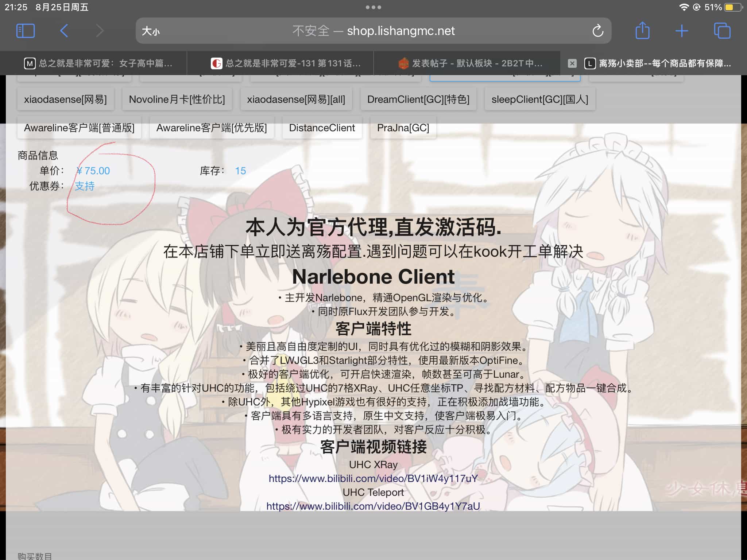Click the stock value 15

(240, 171)
